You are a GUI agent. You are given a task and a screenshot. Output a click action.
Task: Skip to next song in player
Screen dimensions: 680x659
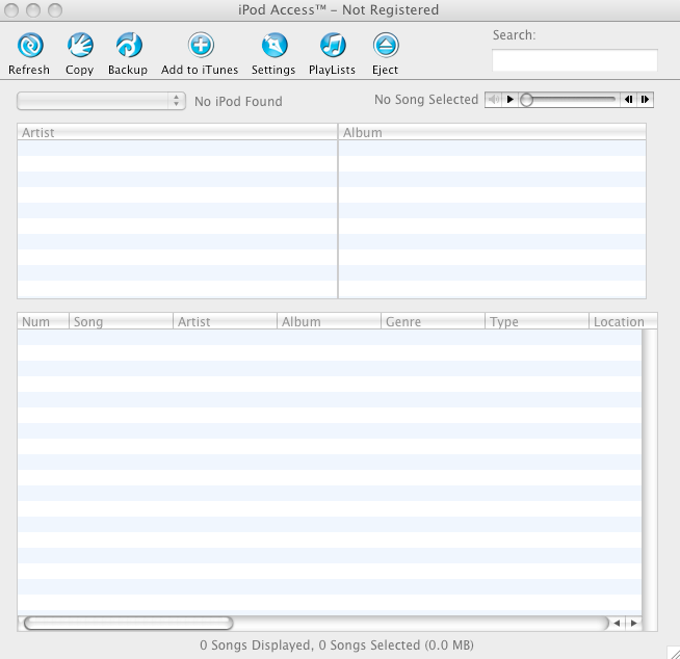(x=645, y=100)
